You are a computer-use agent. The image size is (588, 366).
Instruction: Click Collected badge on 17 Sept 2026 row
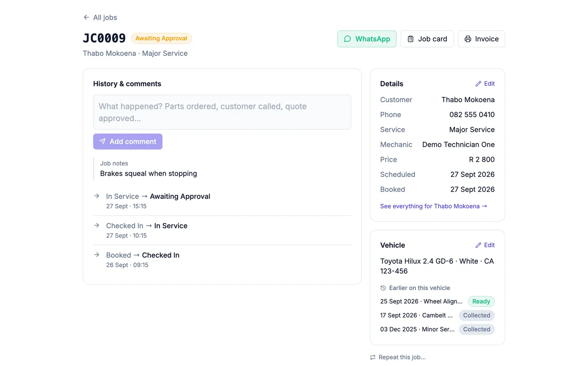point(477,315)
